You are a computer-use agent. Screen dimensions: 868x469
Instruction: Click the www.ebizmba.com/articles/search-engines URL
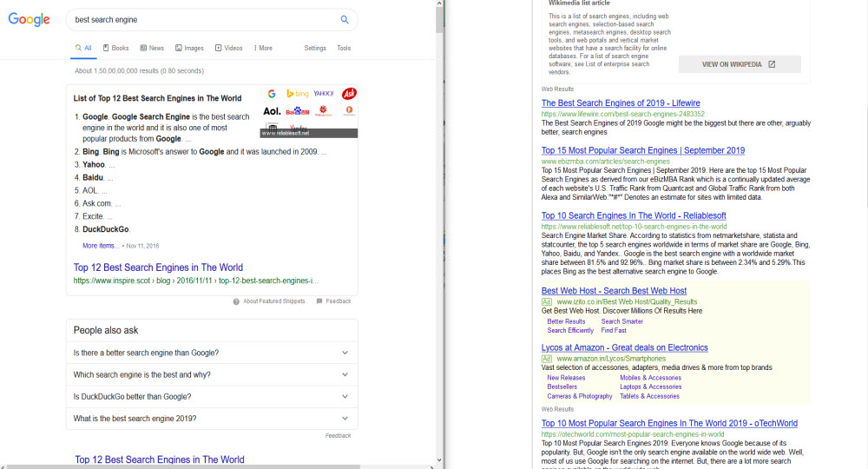(x=606, y=162)
